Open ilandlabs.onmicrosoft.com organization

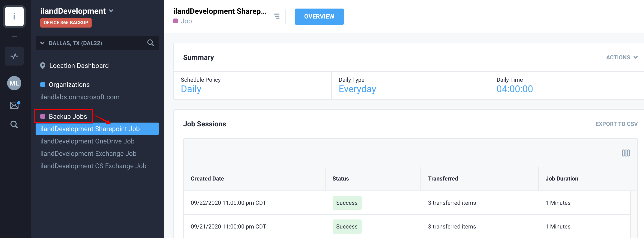pos(80,97)
